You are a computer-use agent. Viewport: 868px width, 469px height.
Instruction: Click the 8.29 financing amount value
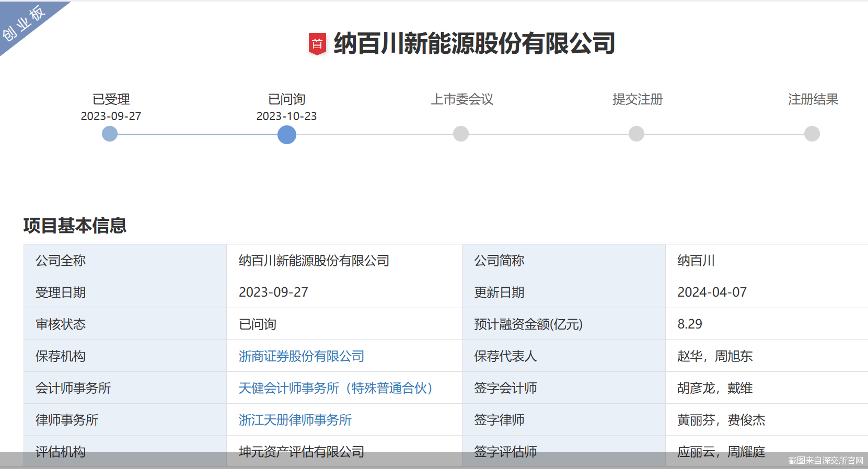[690, 324]
